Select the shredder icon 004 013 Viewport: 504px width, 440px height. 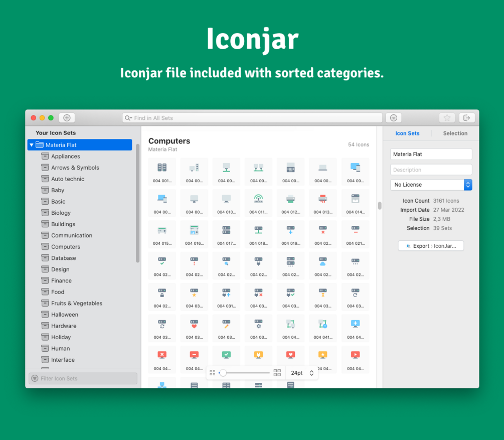(x=323, y=203)
